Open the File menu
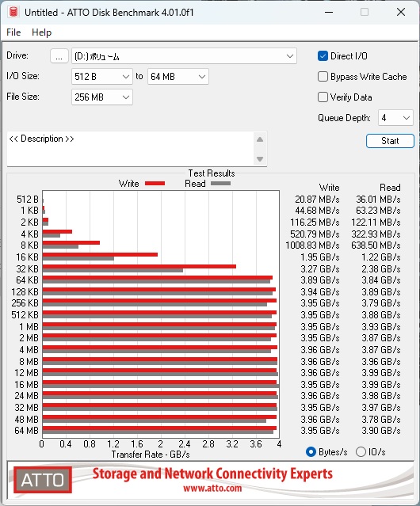This screenshot has height=506, width=420. tap(13, 32)
